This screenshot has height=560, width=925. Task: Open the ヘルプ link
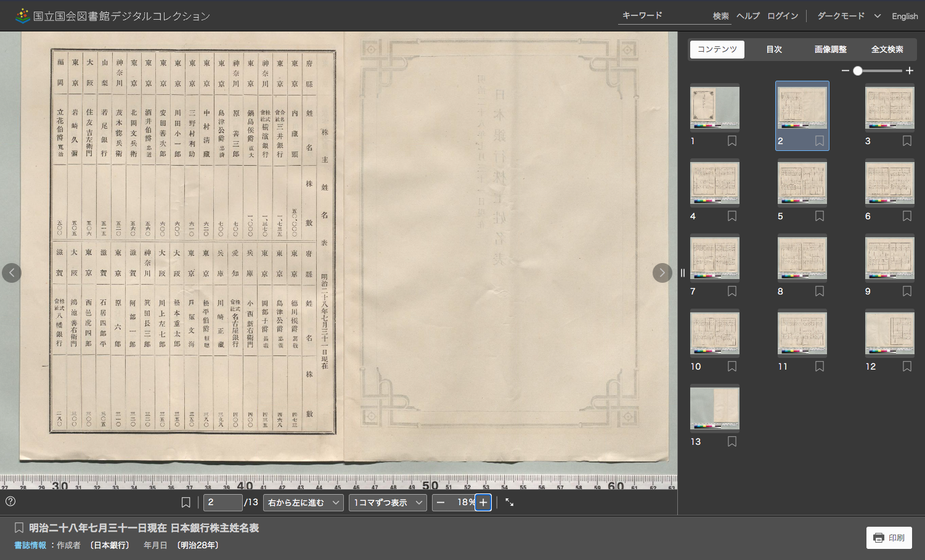click(748, 16)
